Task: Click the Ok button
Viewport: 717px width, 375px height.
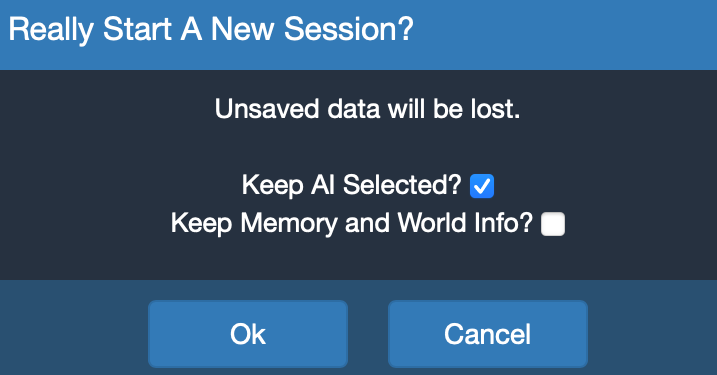Action: [248, 334]
